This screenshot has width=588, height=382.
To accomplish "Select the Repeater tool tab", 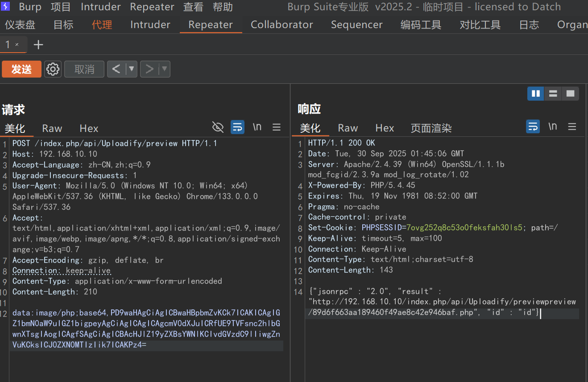I will pyautogui.click(x=211, y=25).
